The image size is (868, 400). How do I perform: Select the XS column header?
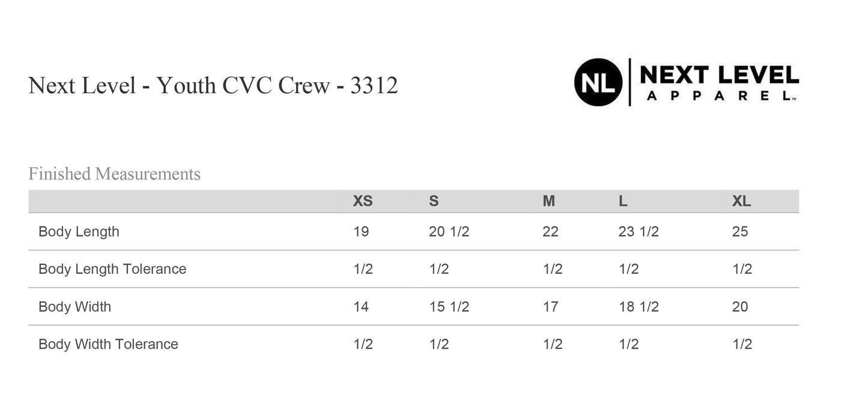362,202
